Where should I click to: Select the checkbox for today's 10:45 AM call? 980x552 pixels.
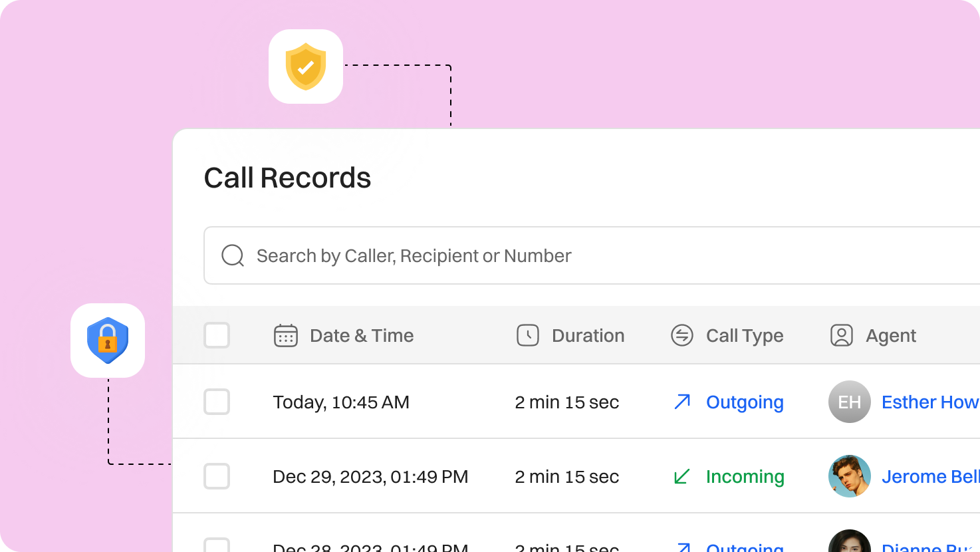tap(217, 402)
